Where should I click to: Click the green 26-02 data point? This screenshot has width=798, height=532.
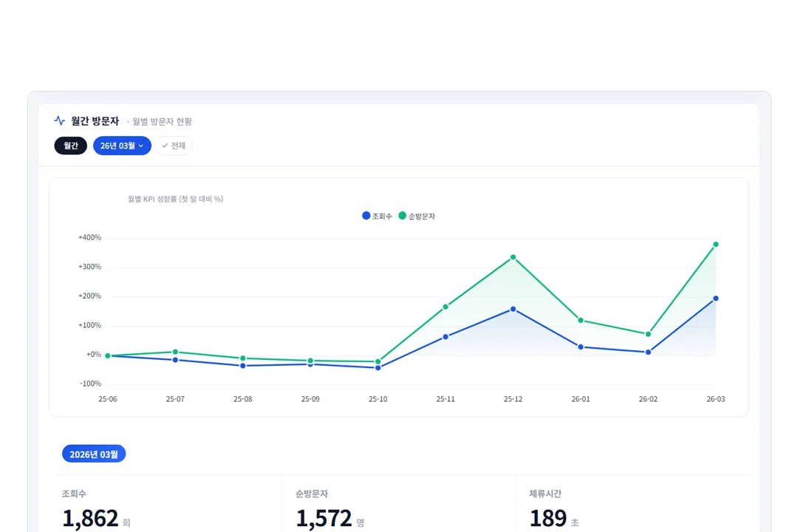(648, 334)
